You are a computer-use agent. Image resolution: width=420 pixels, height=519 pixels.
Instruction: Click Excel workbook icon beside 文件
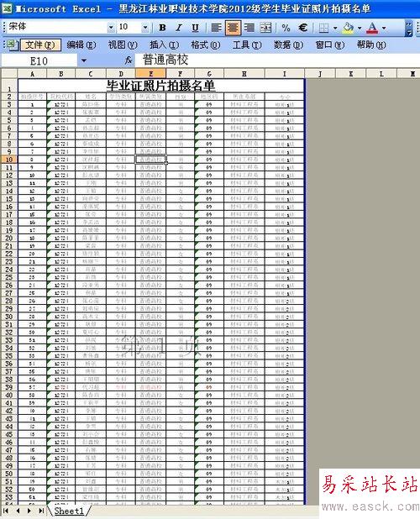click(x=13, y=45)
